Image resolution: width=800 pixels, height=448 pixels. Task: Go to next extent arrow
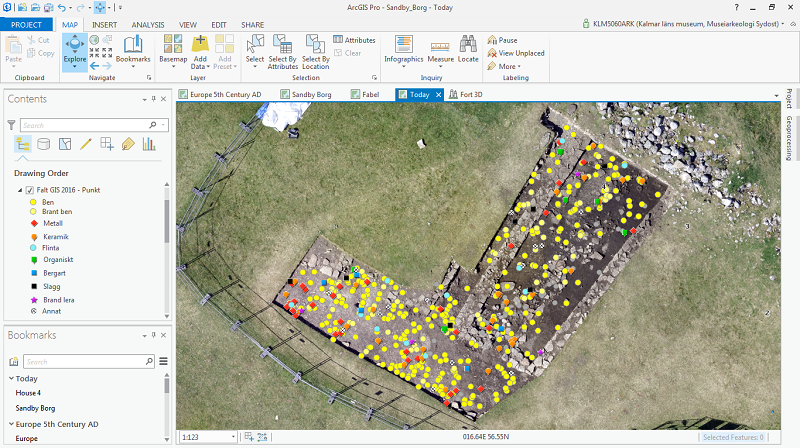click(107, 66)
